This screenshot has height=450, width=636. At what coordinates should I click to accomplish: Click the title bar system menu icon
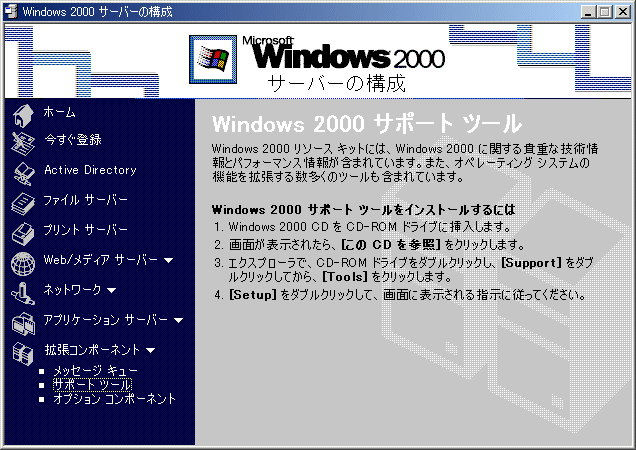(x=11, y=11)
